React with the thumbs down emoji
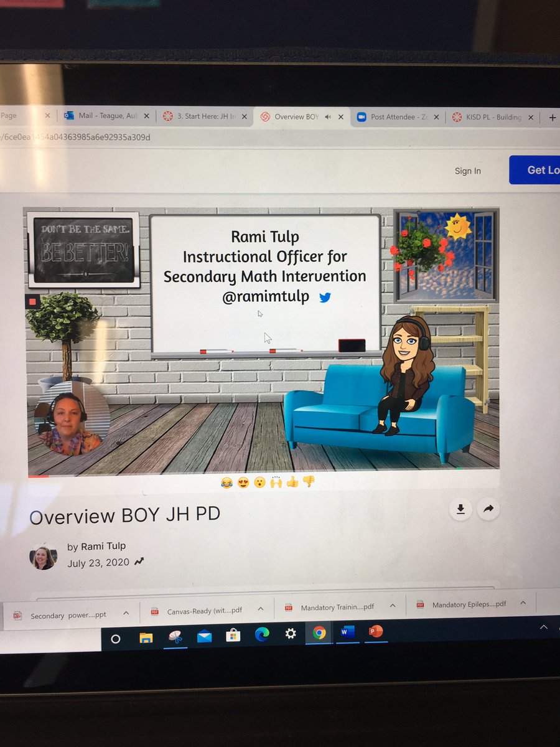 [308, 481]
